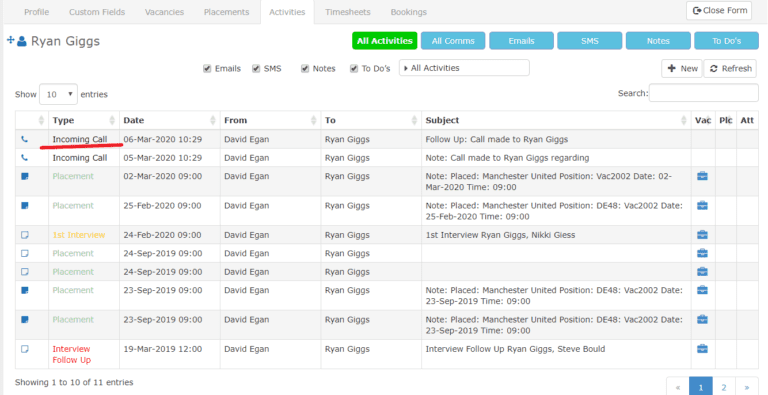Open note icon for 25-Feb-2020 placement
This screenshot has height=395, width=768.
click(x=25, y=206)
